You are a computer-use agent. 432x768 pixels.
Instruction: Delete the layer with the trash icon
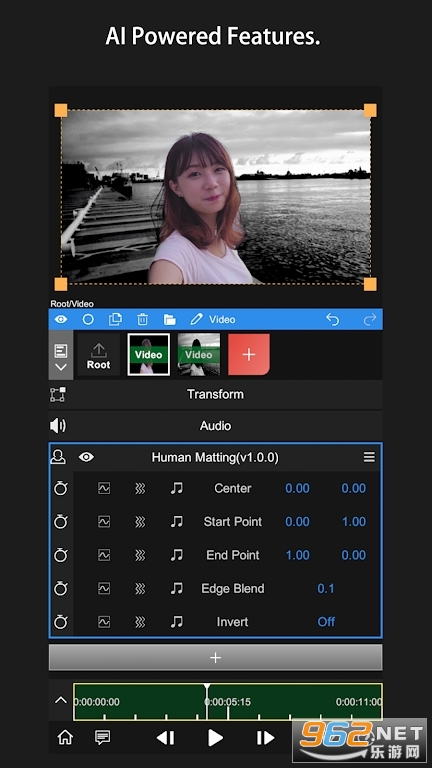(x=143, y=319)
